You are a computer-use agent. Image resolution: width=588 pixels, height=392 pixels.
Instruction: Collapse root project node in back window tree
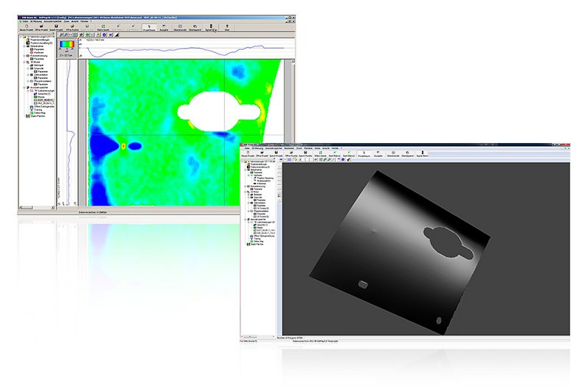pos(21,37)
